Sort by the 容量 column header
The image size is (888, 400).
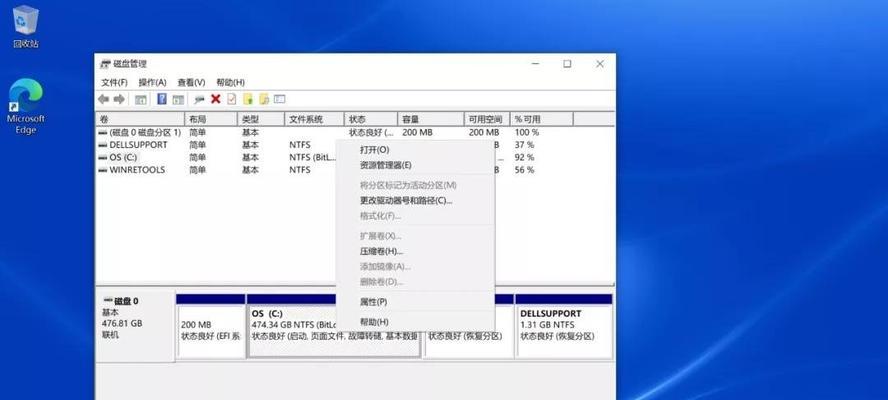point(431,120)
